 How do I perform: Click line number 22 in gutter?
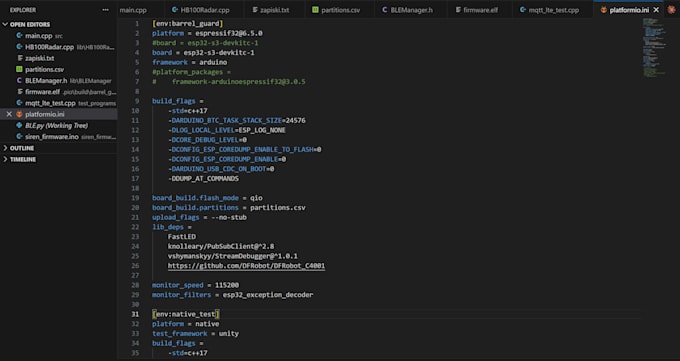tap(135, 227)
